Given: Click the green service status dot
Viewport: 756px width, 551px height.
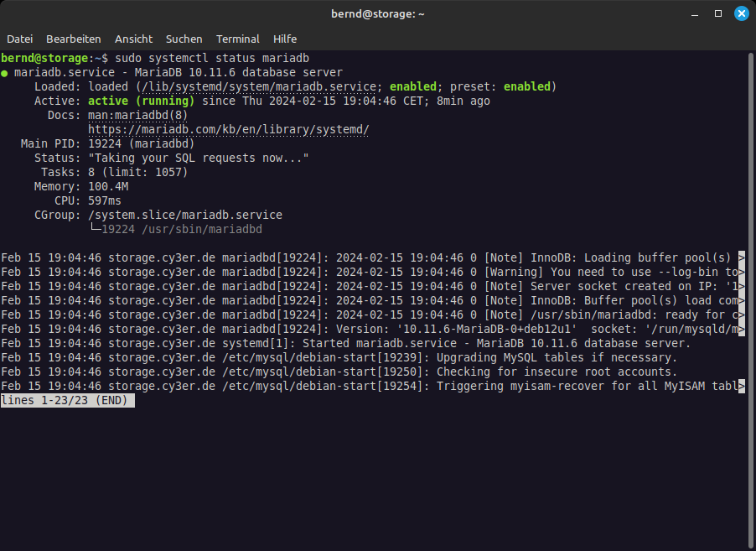Looking at the screenshot, I should pyautogui.click(x=4, y=73).
